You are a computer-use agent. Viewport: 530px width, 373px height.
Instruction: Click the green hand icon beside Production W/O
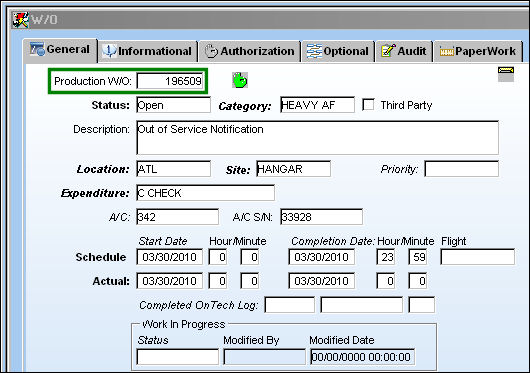(240, 80)
